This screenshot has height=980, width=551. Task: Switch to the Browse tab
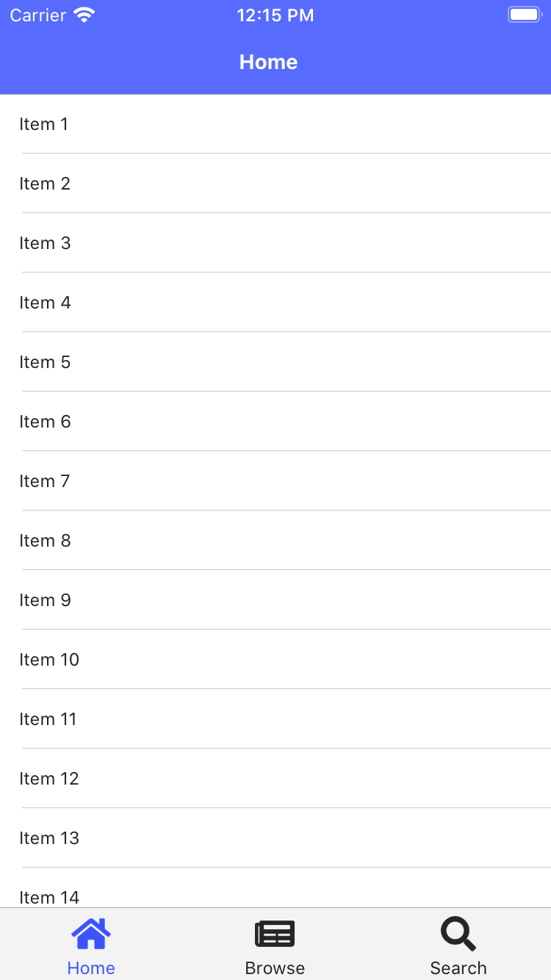[275, 944]
